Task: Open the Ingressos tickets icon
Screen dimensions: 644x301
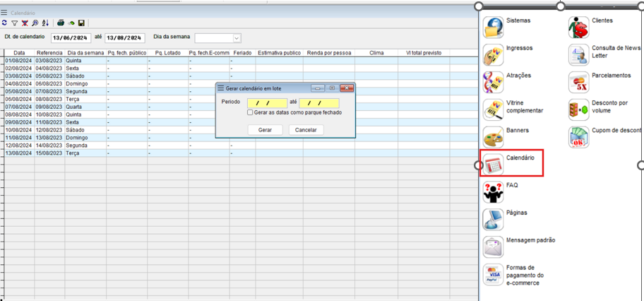Action: 493,54
